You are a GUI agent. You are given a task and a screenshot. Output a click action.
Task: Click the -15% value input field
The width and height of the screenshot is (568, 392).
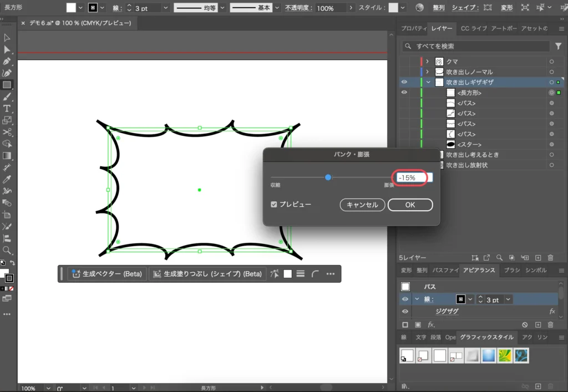pos(411,177)
